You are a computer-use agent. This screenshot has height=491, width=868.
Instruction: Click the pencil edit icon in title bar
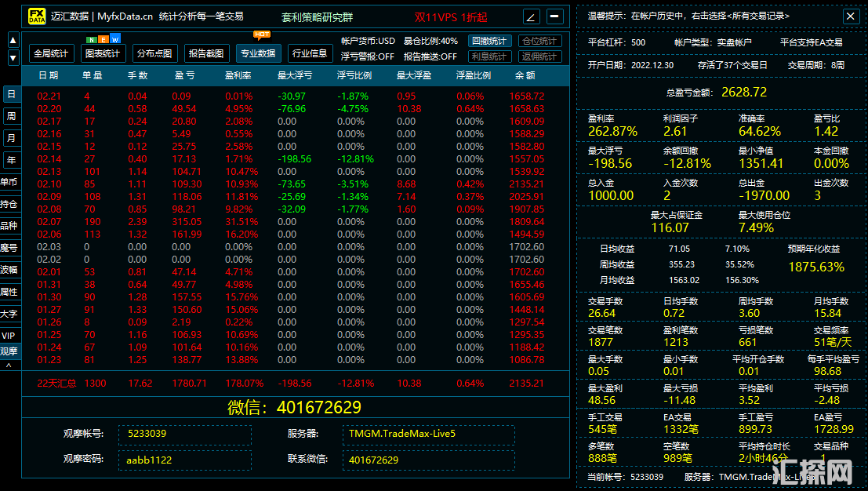pos(531,16)
